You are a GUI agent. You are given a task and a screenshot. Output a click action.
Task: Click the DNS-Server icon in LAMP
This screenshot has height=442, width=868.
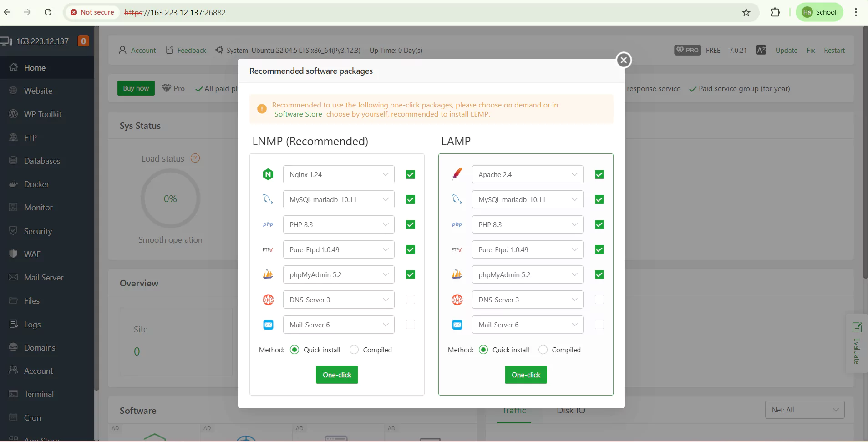pyautogui.click(x=457, y=300)
